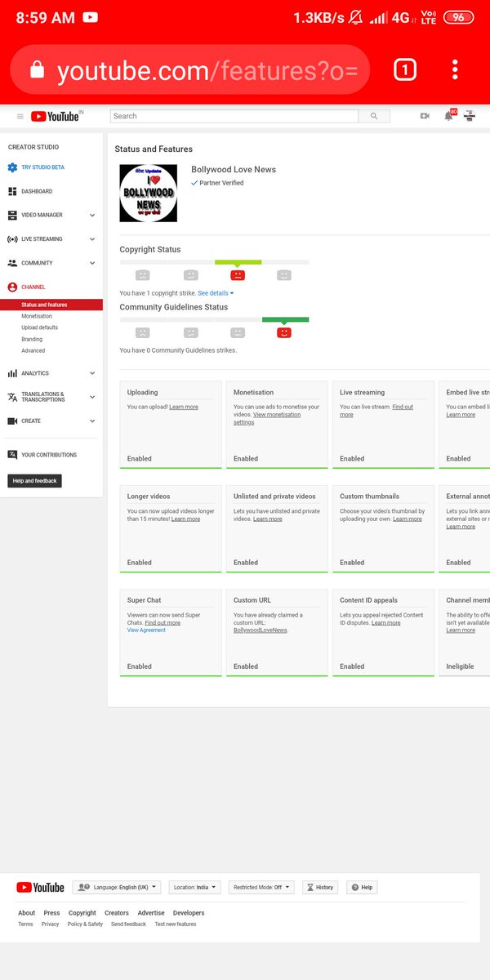Click the Video Manager icon

[12, 215]
